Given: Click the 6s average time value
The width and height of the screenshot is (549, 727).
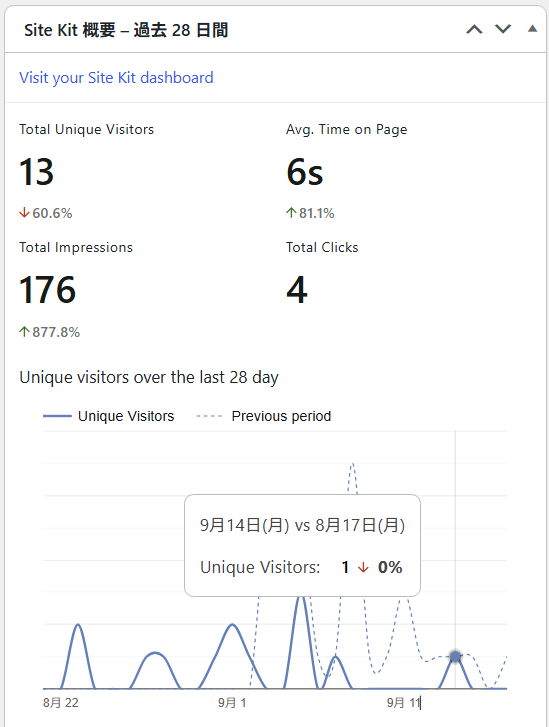Looking at the screenshot, I should [x=305, y=172].
